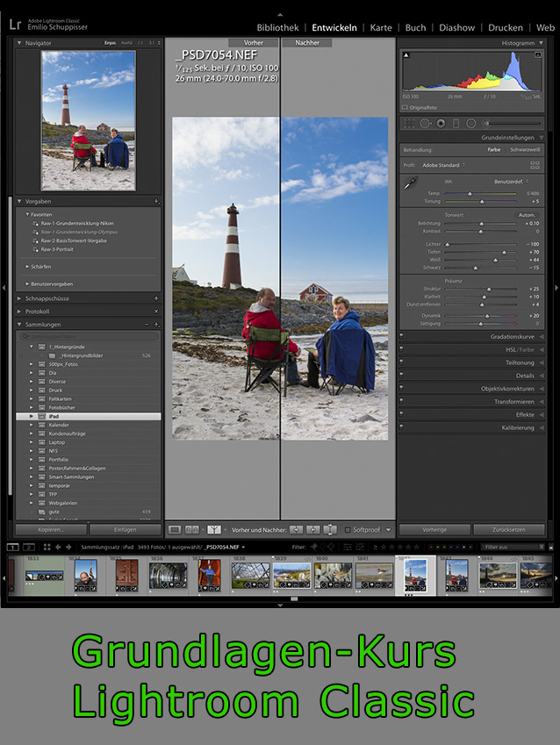560x745 pixels.
Task: Open the profile browser grid icon
Action: pyautogui.click(x=535, y=165)
